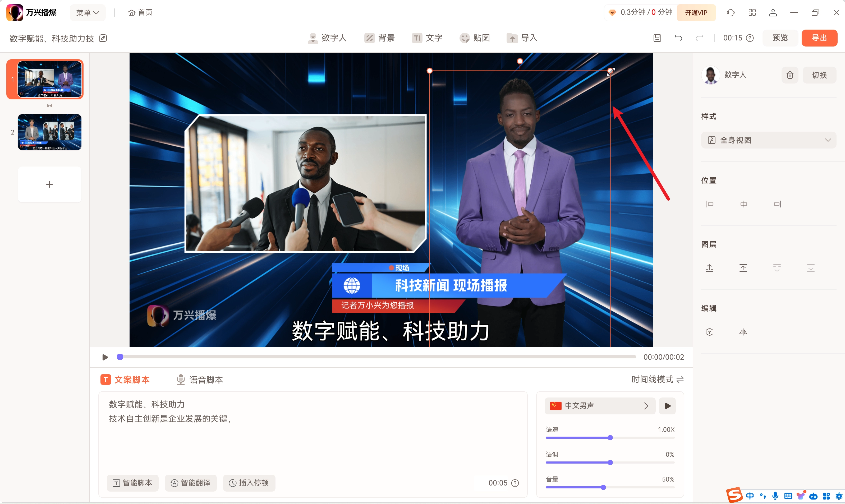This screenshot has height=504, width=845.
Task: Open the 贴图 sticker menu
Action: [x=475, y=38]
